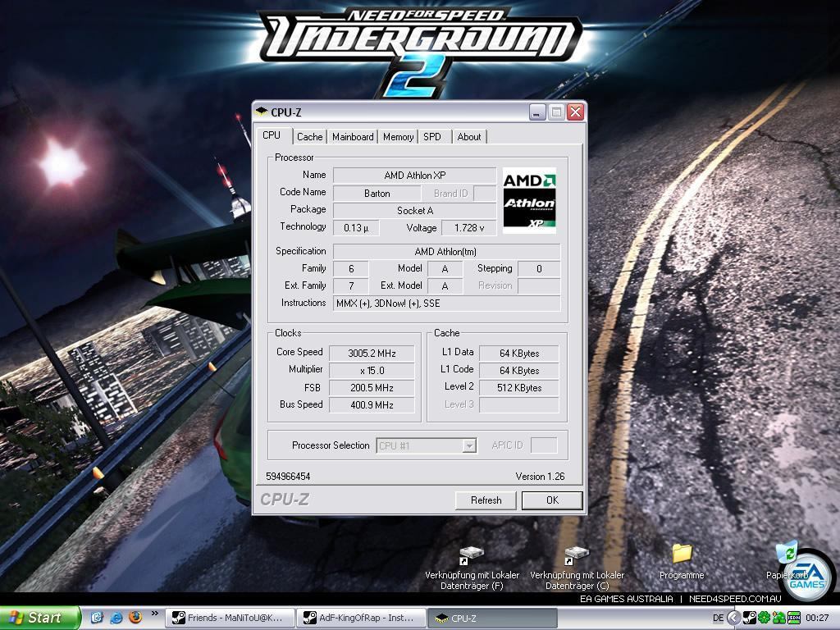The height and width of the screenshot is (630, 840).
Task: Click the Package value Socket A
Action: 414,211
